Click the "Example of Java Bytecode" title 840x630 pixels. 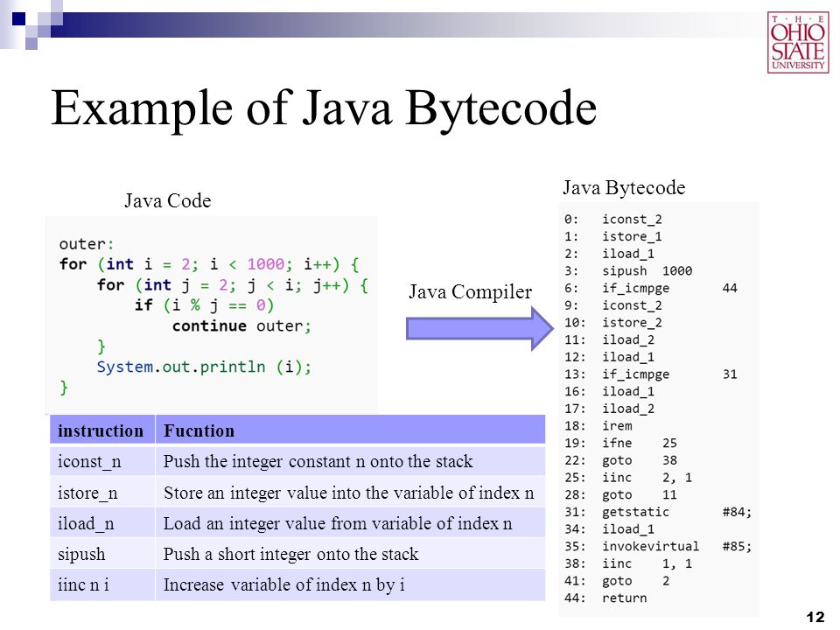point(324,108)
